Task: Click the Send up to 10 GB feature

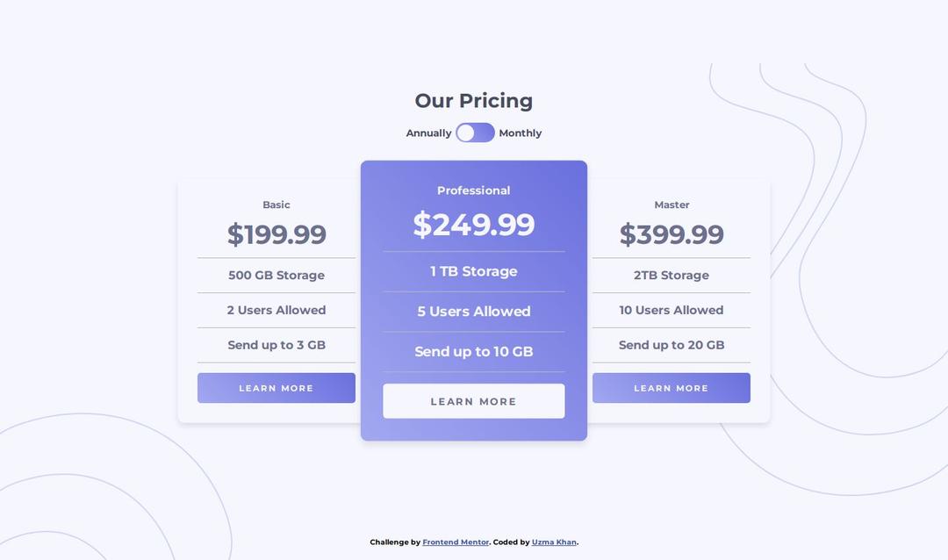Action: pyautogui.click(x=474, y=352)
